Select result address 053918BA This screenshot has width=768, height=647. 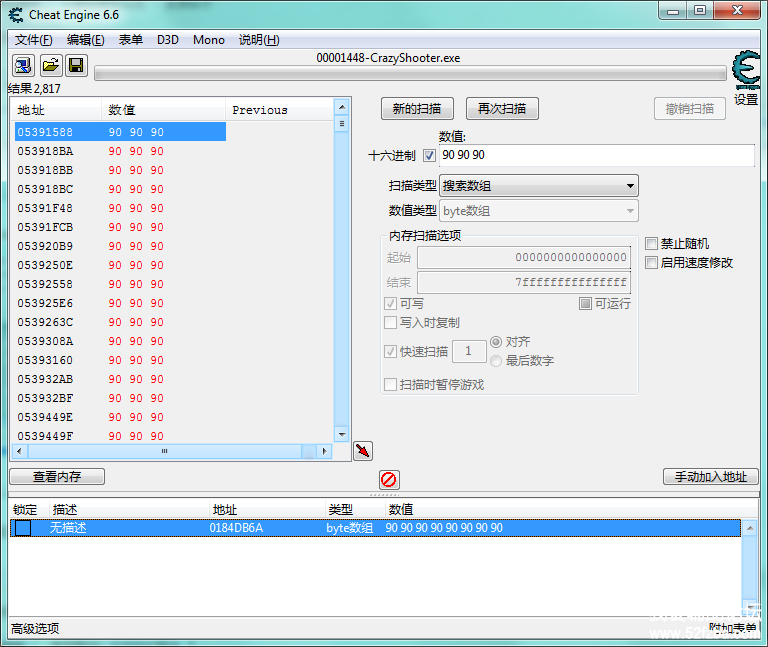pos(45,151)
